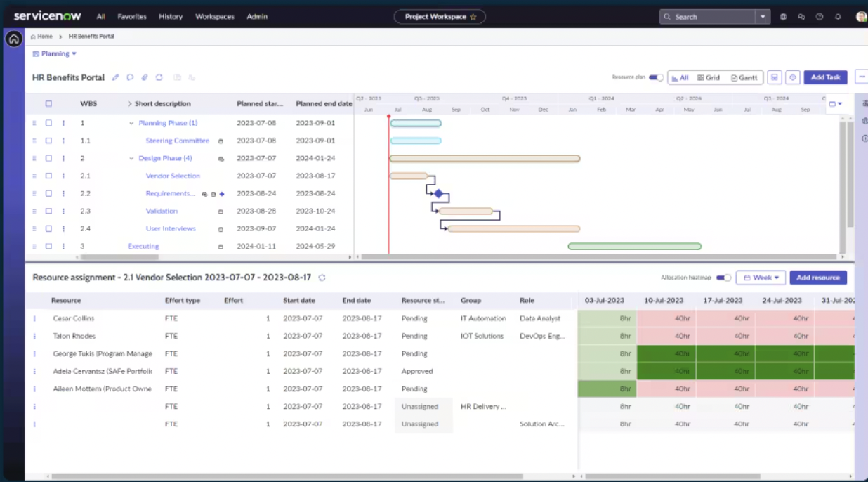This screenshot has height=482, width=868.
Task: Open the home icon in the sidebar
Action: (x=13, y=39)
